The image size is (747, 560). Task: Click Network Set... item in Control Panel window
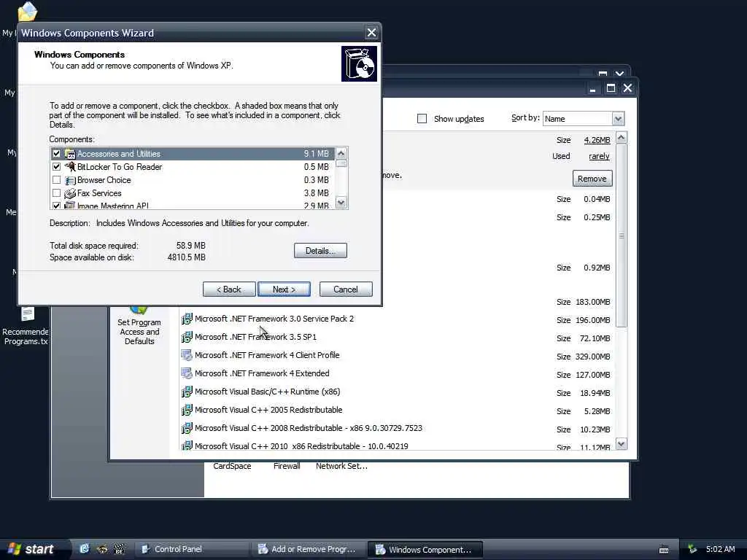coord(341,466)
